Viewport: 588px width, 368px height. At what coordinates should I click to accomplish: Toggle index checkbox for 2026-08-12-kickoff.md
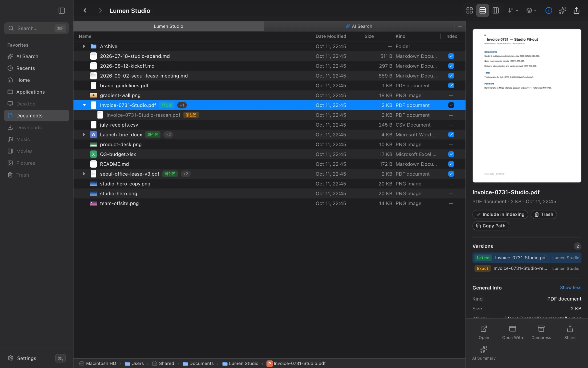tap(451, 66)
